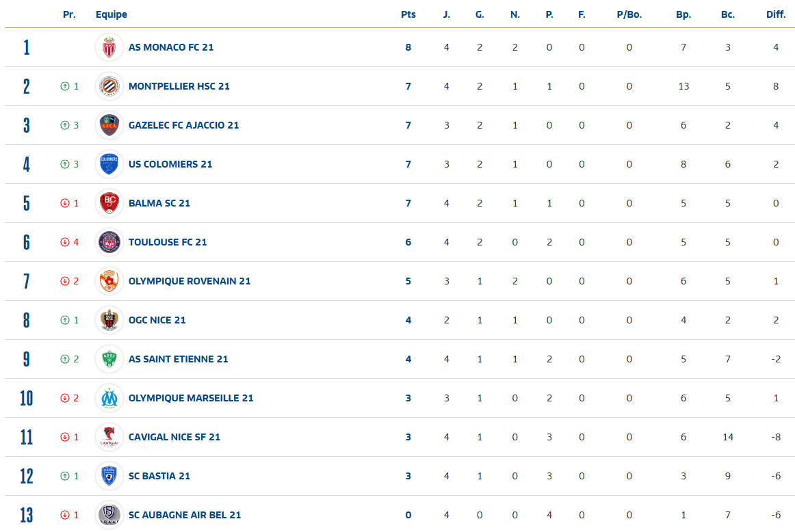The height and width of the screenshot is (532, 795).
Task: Click the SC Bastia club crest
Action: [x=109, y=476]
